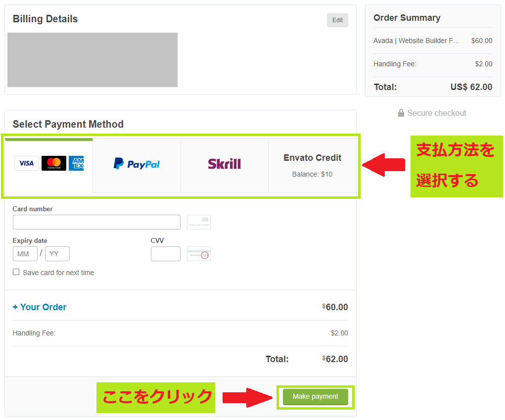The image size is (505, 420).
Task: Click the card number illustration icon
Action: pyautogui.click(x=198, y=222)
